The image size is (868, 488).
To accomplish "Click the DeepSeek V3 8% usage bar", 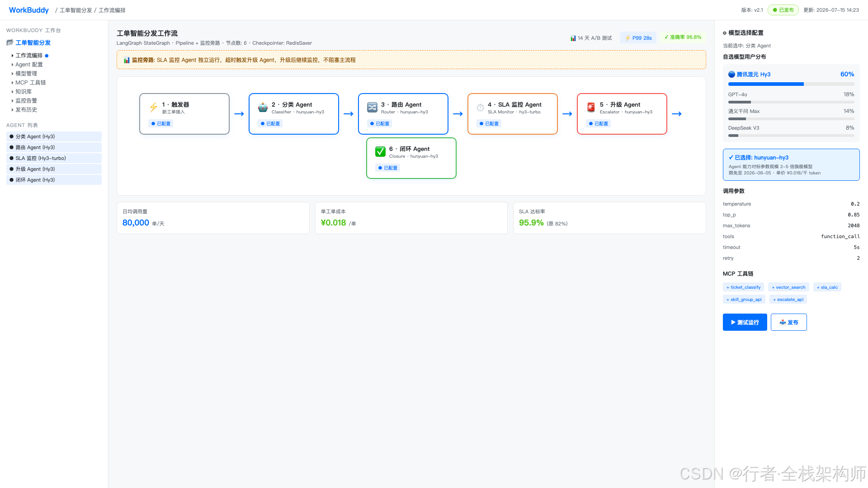I will click(791, 136).
